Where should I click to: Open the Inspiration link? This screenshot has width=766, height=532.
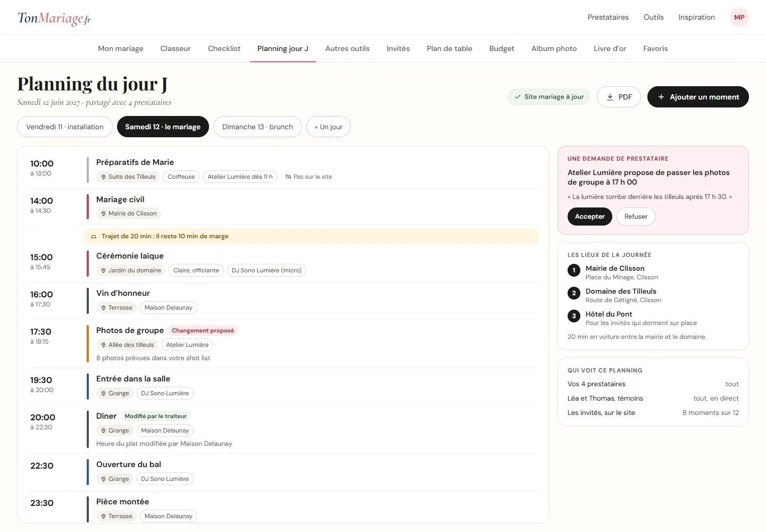pyautogui.click(x=696, y=17)
